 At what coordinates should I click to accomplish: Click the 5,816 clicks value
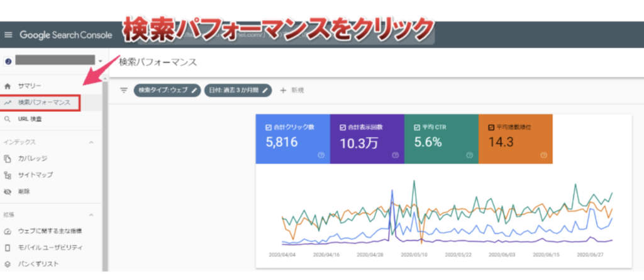click(282, 142)
